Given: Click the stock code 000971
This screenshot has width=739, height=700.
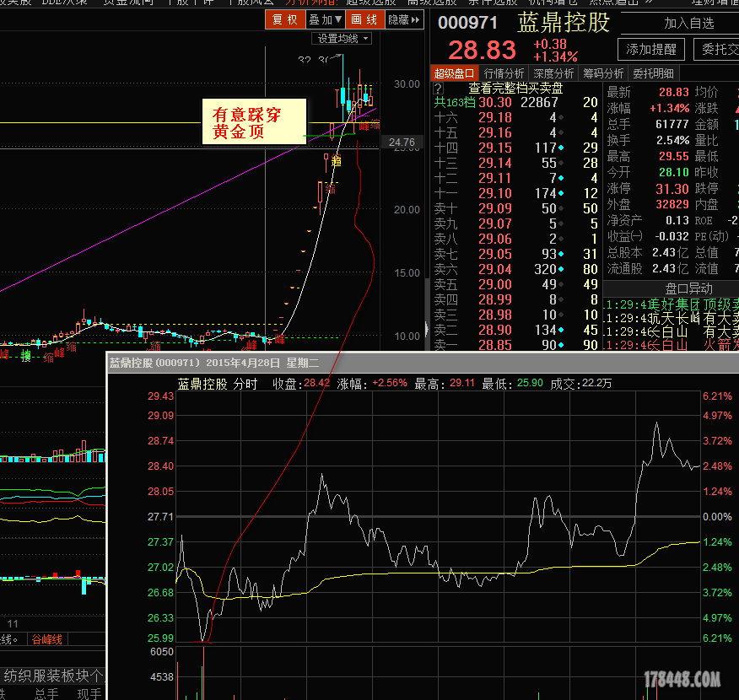Looking at the screenshot, I should pyautogui.click(x=467, y=23).
